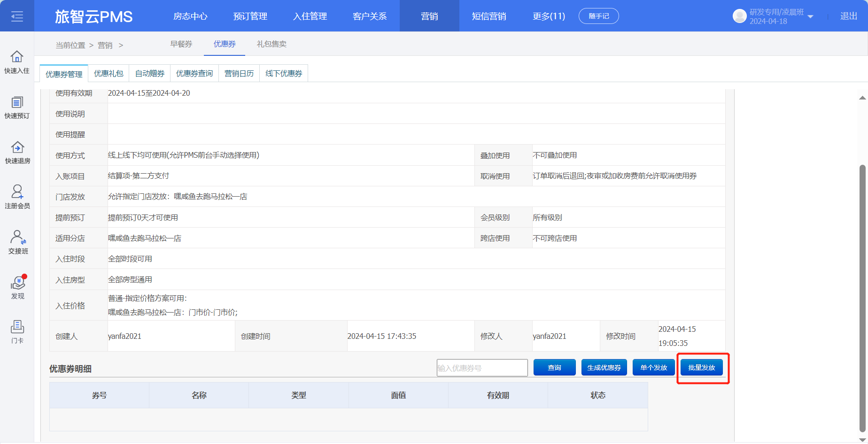Expand the user account dropdown arrow

click(x=810, y=16)
